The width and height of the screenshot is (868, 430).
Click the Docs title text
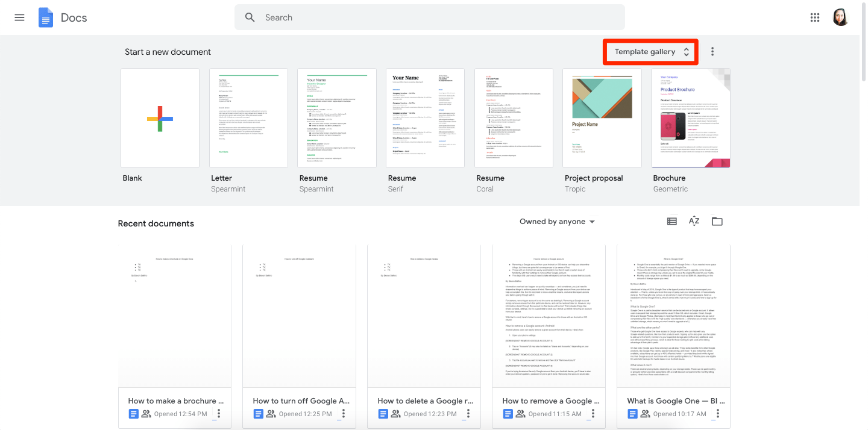74,17
